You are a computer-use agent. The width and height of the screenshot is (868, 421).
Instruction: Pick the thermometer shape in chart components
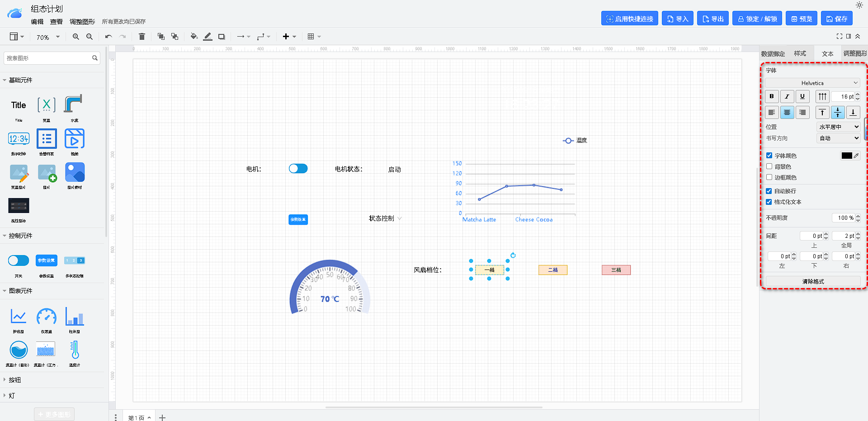[75, 350]
